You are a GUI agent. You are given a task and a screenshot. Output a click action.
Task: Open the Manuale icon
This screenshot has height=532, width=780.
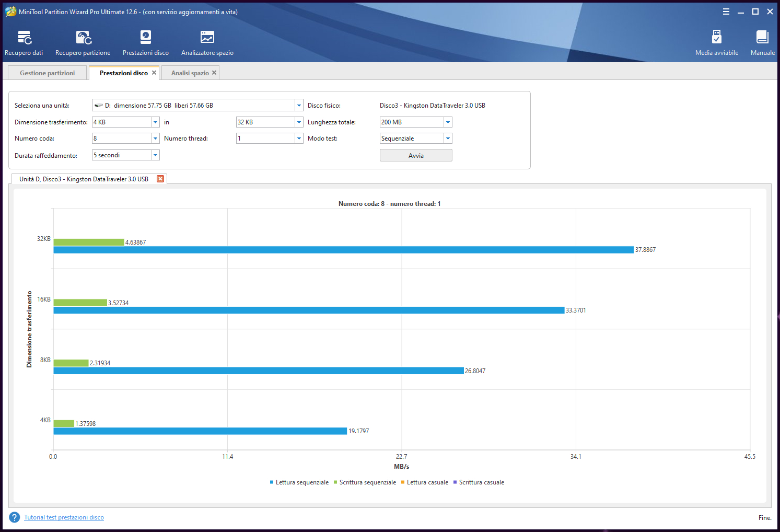[x=762, y=43]
